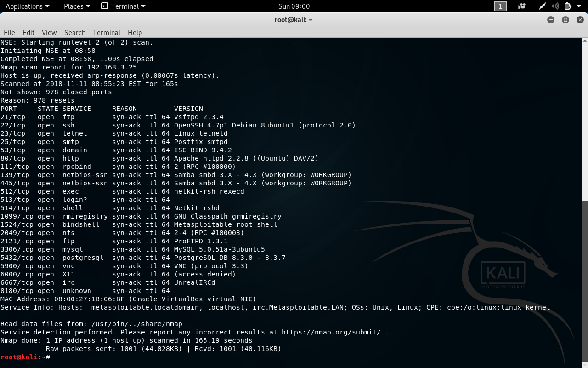Open the Terminal menu in menu bar

tap(107, 32)
